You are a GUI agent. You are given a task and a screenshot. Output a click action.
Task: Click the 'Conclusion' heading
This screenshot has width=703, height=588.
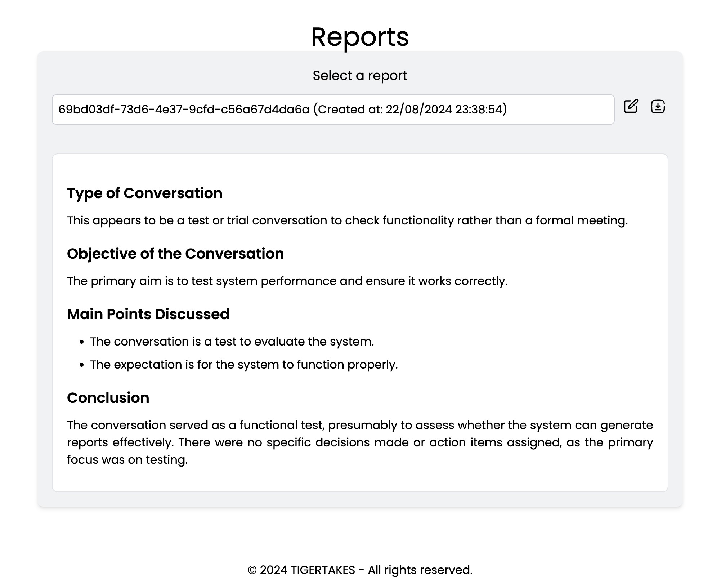108,398
